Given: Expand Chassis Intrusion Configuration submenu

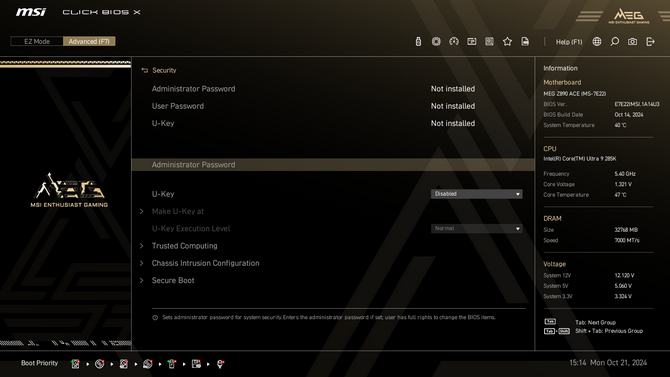Looking at the screenshot, I should tap(206, 263).
